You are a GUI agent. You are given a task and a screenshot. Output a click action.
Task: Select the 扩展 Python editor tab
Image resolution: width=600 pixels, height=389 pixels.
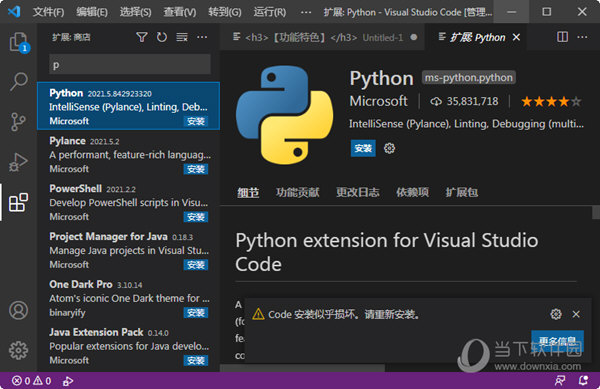coord(477,37)
